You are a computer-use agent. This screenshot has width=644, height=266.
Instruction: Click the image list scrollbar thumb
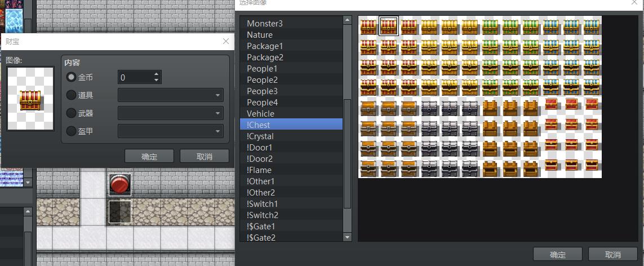[348, 153]
